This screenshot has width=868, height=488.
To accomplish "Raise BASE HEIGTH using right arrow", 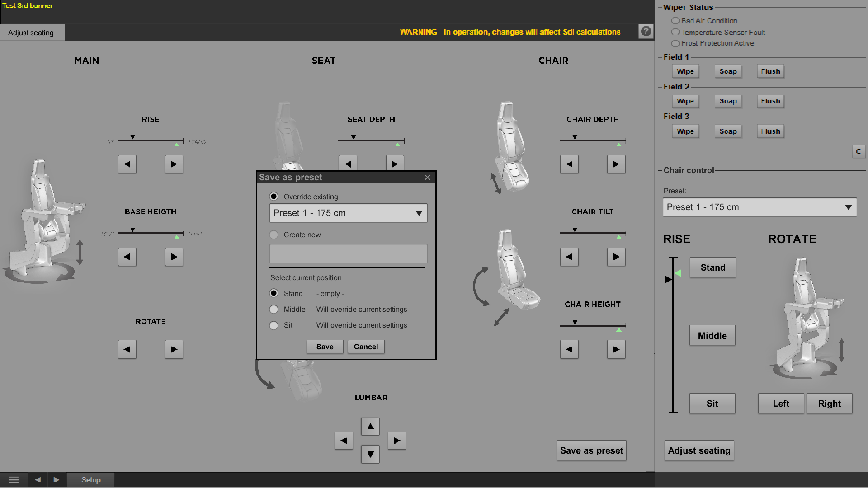I will [x=174, y=257].
